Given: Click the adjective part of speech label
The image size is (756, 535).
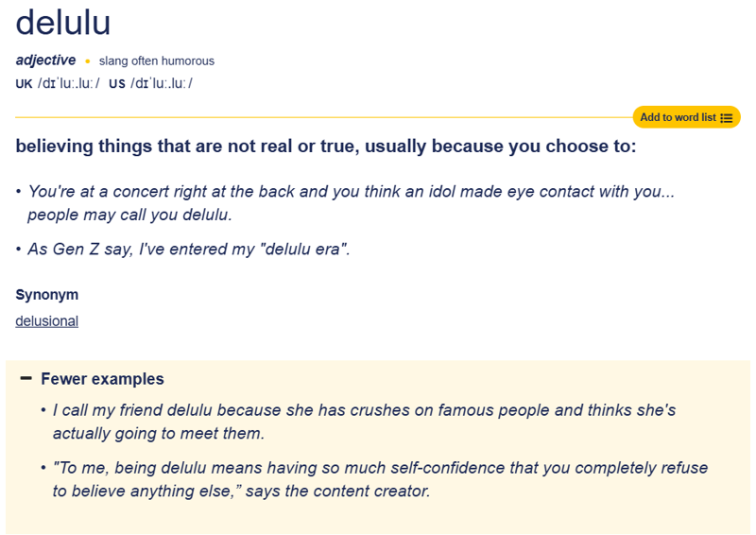Looking at the screenshot, I should pos(45,60).
